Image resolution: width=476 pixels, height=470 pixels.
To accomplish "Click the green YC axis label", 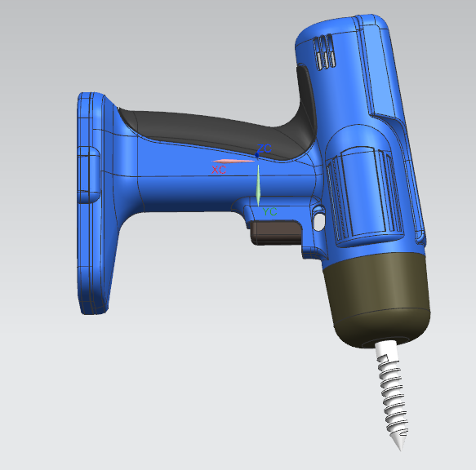I will (269, 212).
